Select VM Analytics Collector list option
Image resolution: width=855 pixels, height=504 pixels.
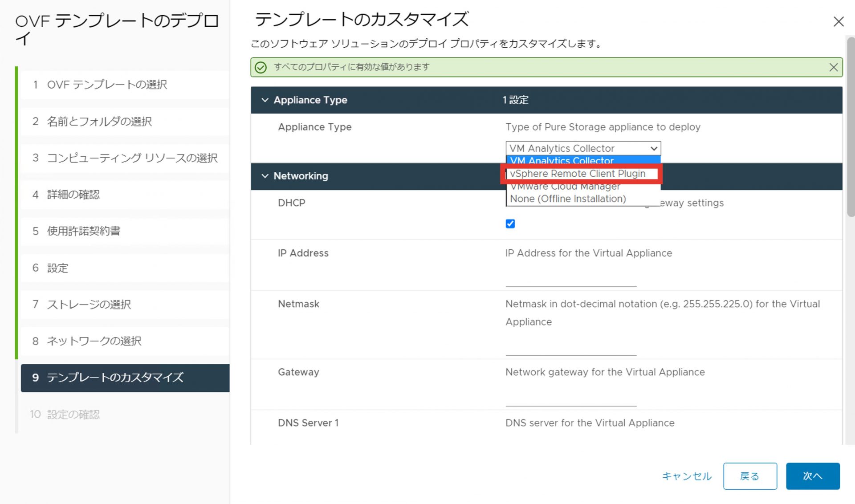click(562, 160)
